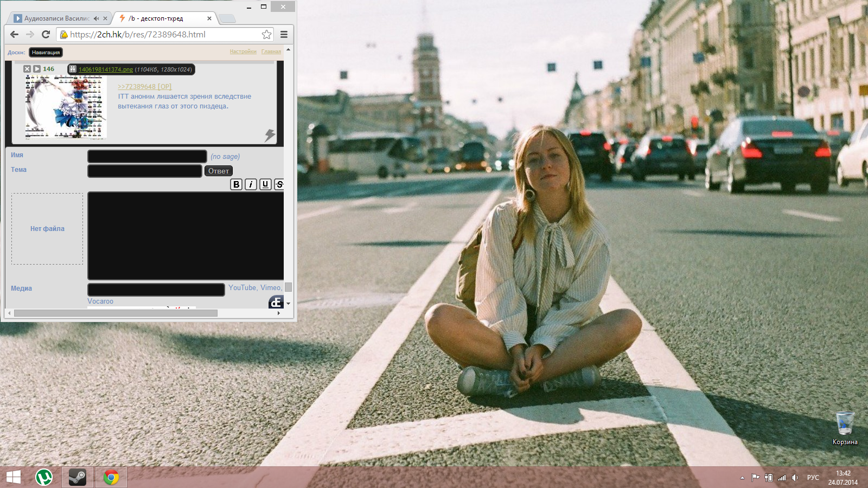Image resolution: width=868 pixels, height=488 pixels.
Task: Show hidden system tray icons
Action: (x=742, y=478)
